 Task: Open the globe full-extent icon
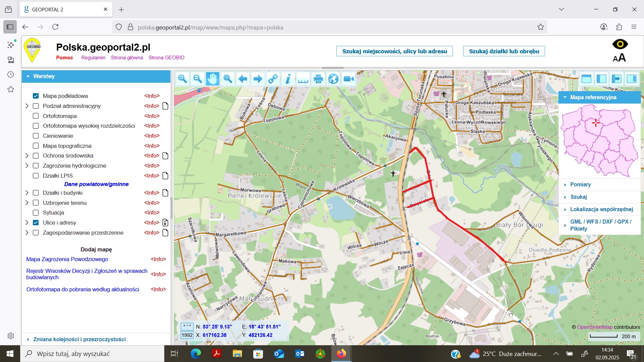tap(333, 79)
